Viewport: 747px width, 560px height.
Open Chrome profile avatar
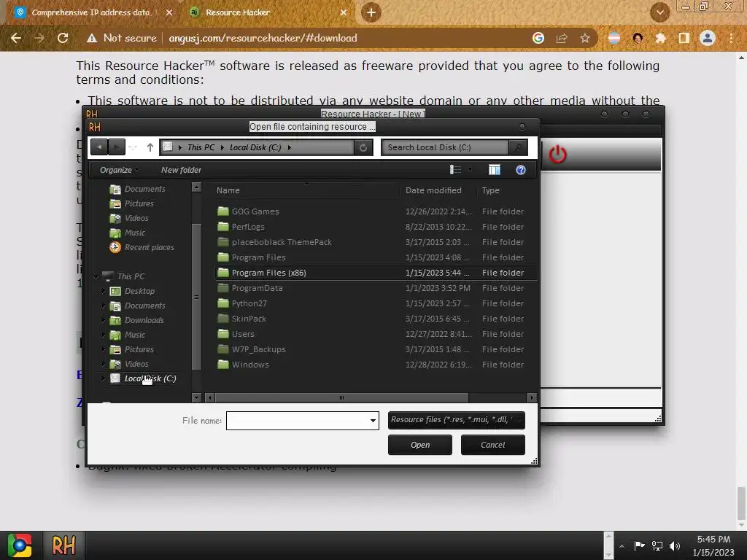click(708, 38)
